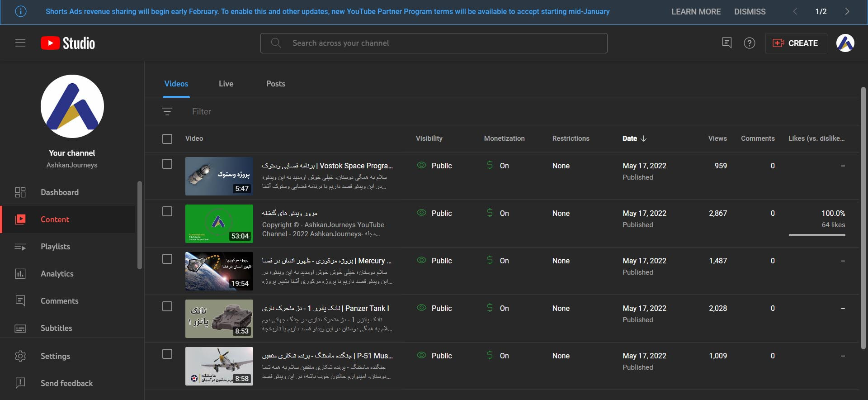
Task: Open the Vostok video thumbnail
Action: click(219, 176)
